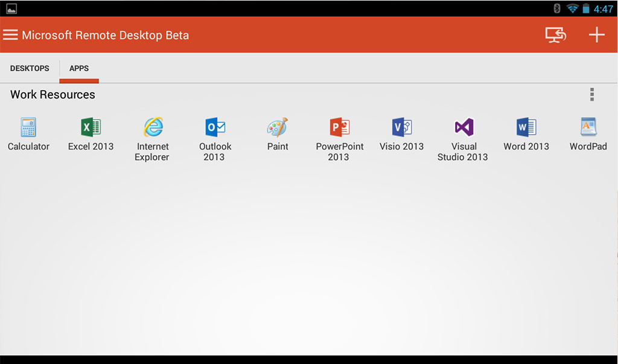Tap the picture notification icon

[11, 8]
